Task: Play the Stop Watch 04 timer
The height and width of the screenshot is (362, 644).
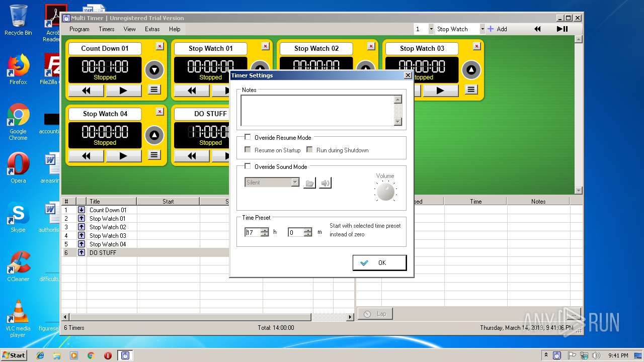Action: tap(123, 156)
